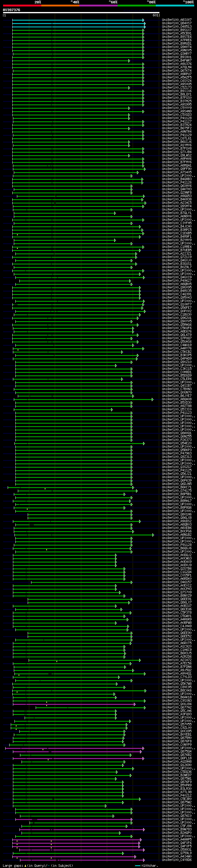This screenshot has height=868, width=197.
Task: Select the label UniRef100_B4FWR7
Action: [177, 60]
